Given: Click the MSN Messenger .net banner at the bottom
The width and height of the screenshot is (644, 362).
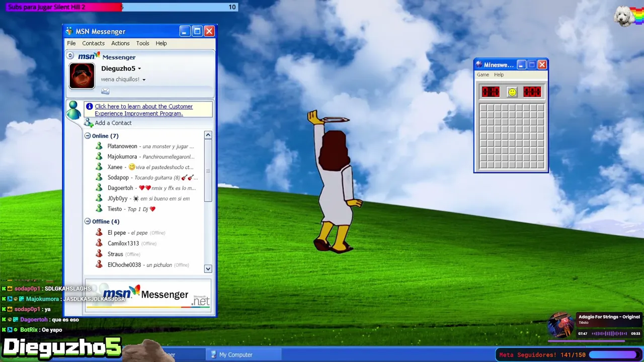Looking at the screenshot, I should [148, 296].
